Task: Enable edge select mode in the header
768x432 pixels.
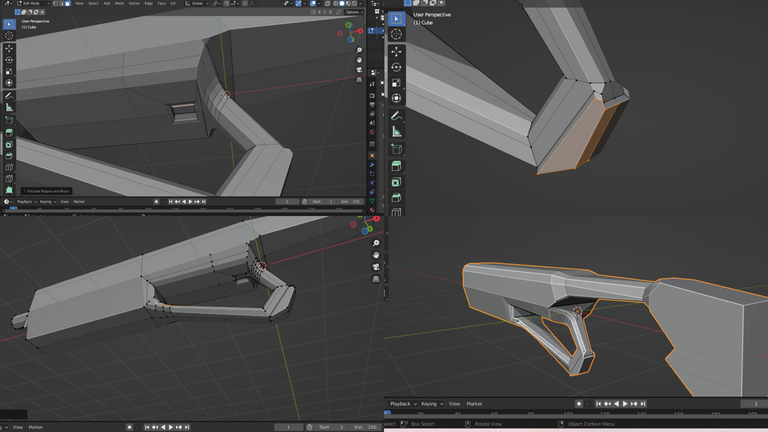Action: (61, 3)
